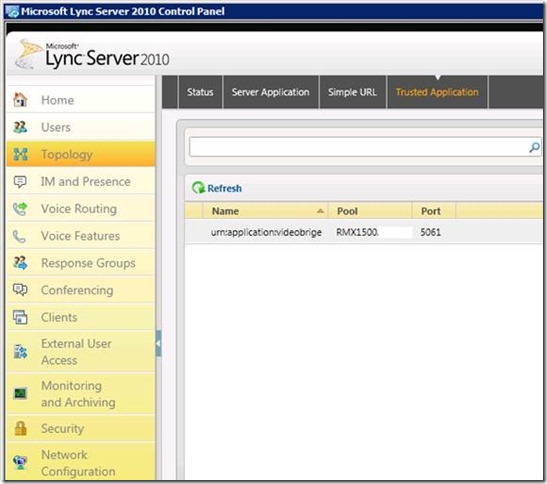Screen dimensions: 547x484
Task: Go to IM and Presence section
Action: (x=81, y=181)
